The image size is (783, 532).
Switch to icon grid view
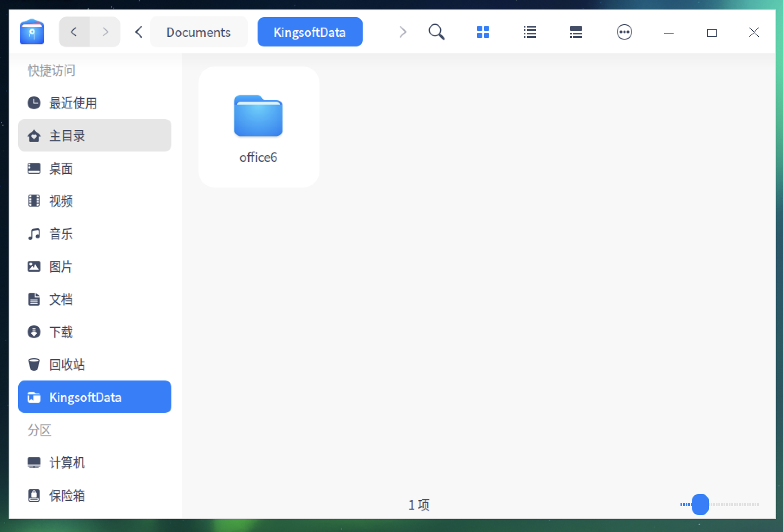tap(483, 32)
